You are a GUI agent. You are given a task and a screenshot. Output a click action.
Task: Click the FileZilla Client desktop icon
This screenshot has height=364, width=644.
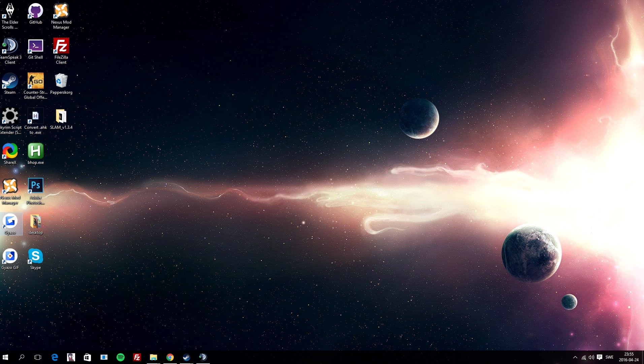pos(61,51)
